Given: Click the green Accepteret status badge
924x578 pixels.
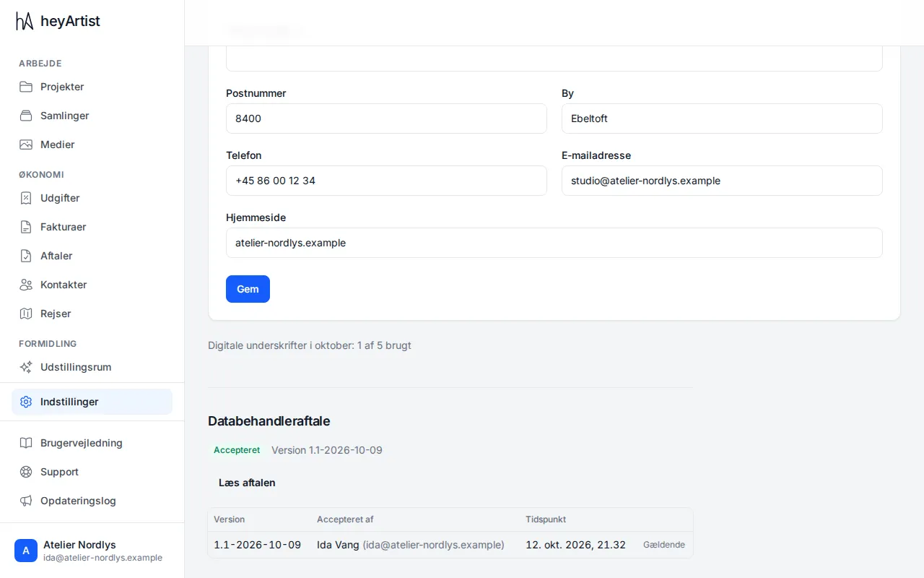Looking at the screenshot, I should [x=237, y=450].
